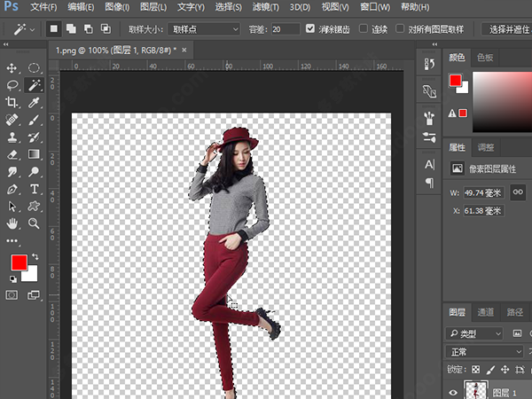532x399 pixels.
Task: Open the 图像(I) menu
Action: [117, 7]
